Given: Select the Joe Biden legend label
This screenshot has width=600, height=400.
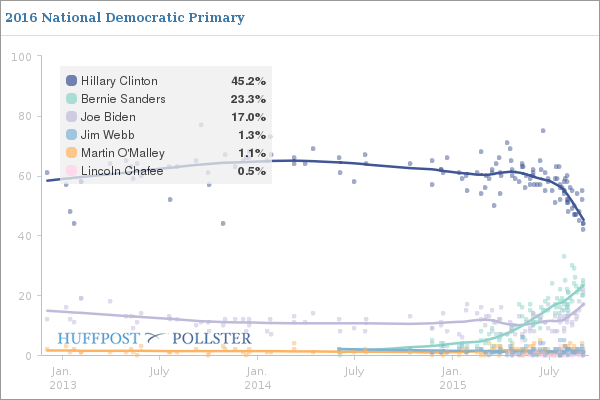Looking at the screenshot, I should (x=107, y=117).
